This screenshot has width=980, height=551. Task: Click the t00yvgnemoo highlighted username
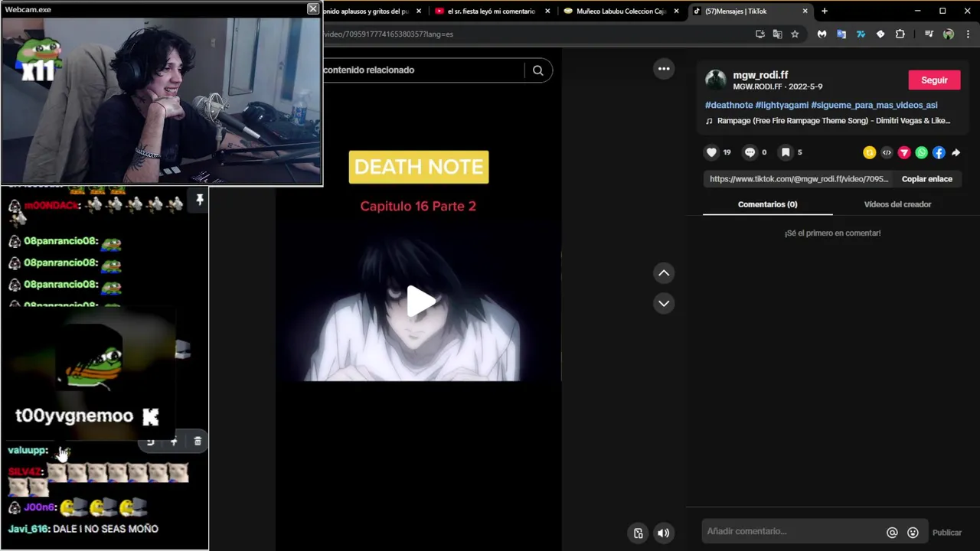pos(74,416)
